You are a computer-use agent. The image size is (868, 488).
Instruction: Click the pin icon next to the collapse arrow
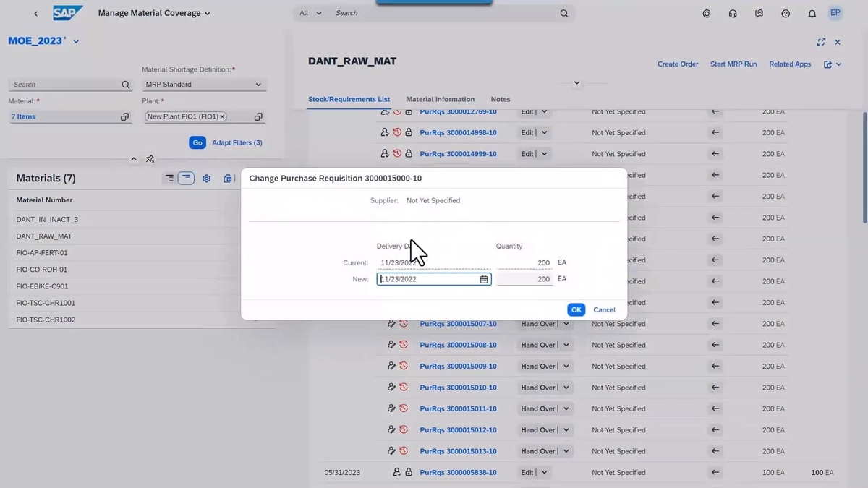click(150, 158)
